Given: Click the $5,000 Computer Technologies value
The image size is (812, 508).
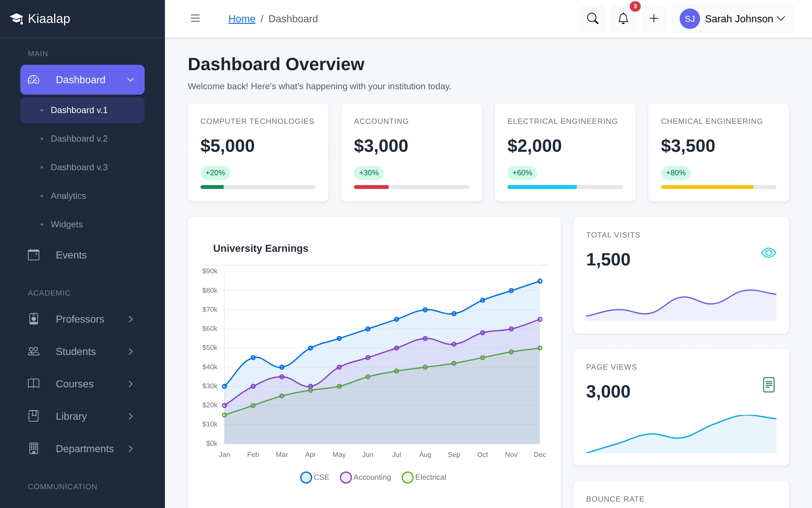Looking at the screenshot, I should click(227, 145).
